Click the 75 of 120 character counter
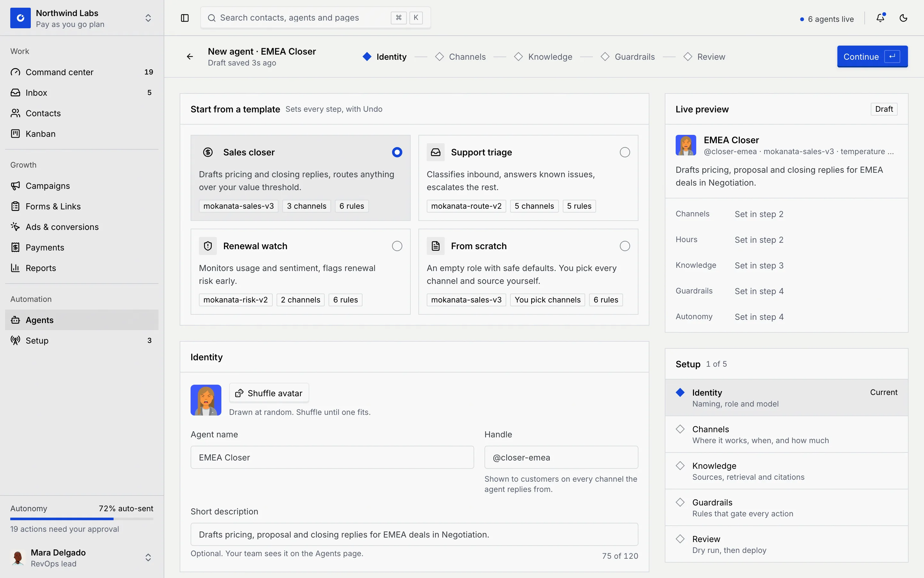Viewport: 924px width, 578px height. pos(620,556)
